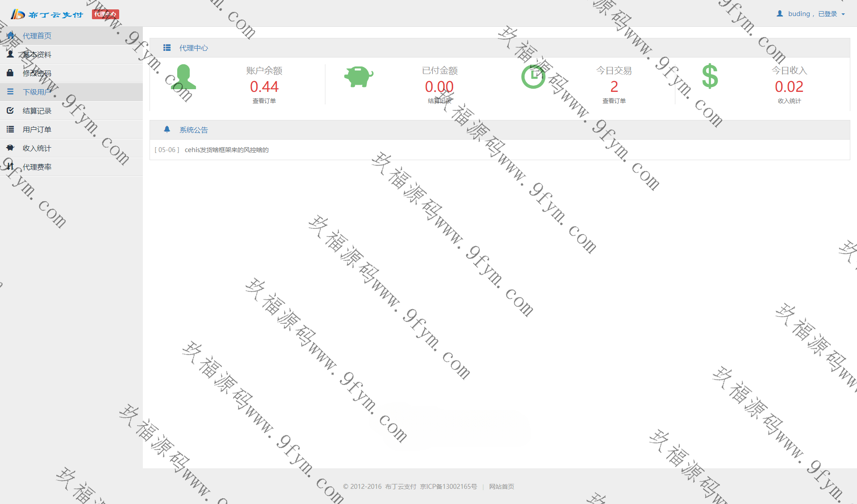Click the bell icon beside 系统公告
This screenshot has height=504, width=857.
(x=167, y=129)
